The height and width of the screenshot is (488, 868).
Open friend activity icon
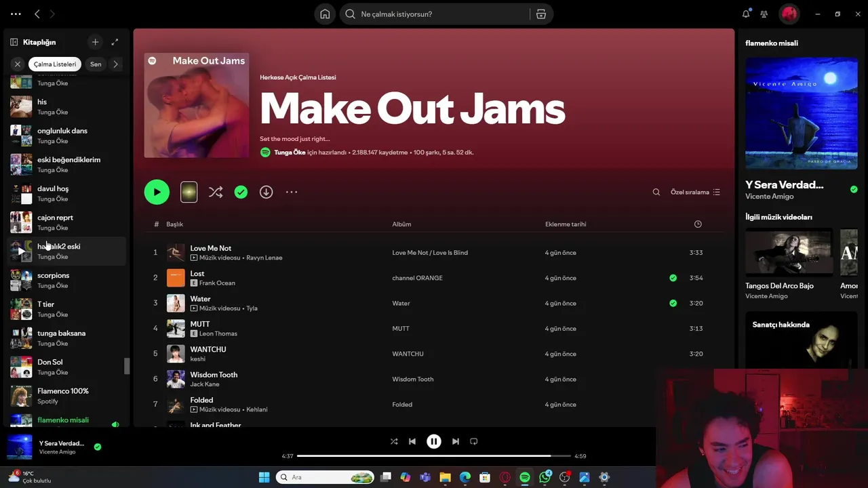click(x=764, y=14)
